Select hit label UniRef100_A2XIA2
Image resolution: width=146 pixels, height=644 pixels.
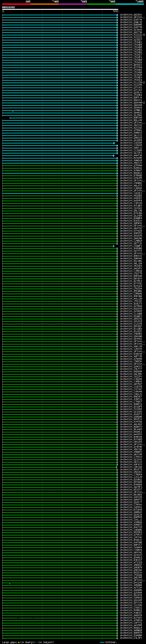pos(131,128)
